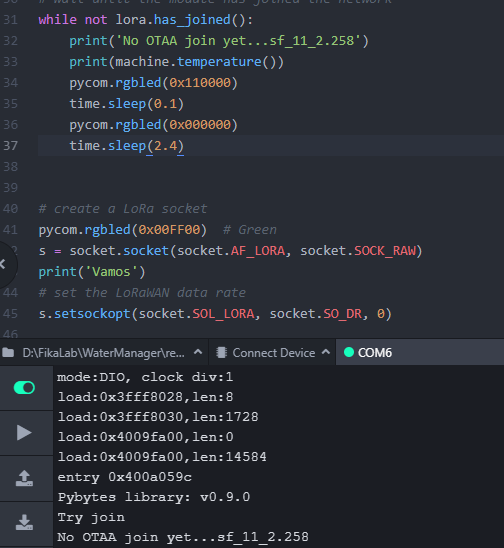Download files from the device
This screenshot has width=504, height=548.
(x=24, y=522)
